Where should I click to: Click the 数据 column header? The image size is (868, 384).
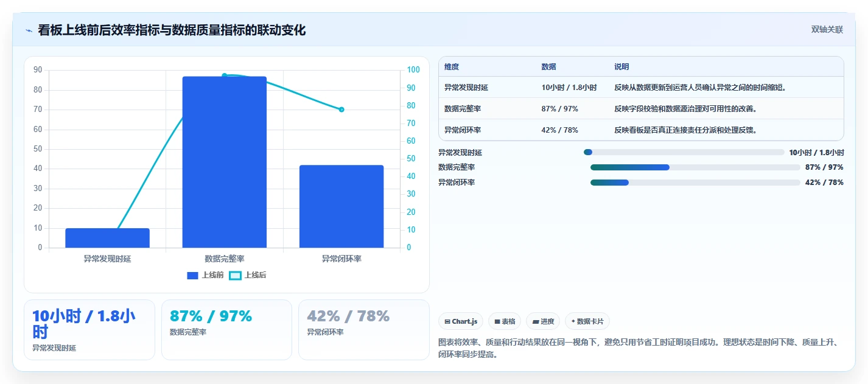548,67
